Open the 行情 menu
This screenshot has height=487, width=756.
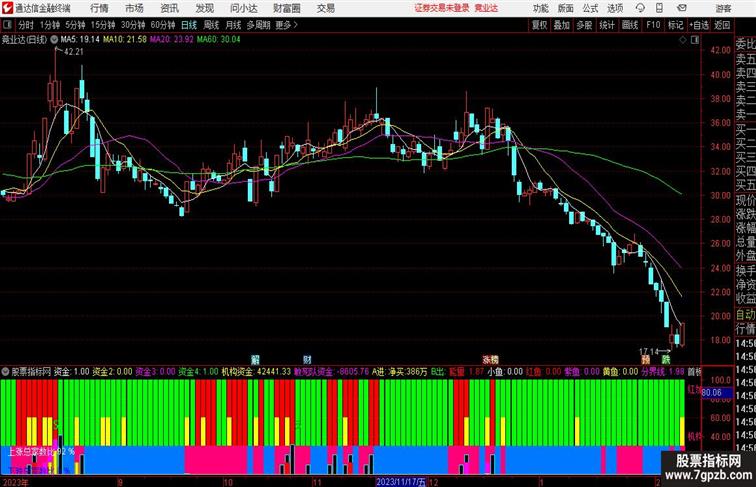[x=99, y=8]
